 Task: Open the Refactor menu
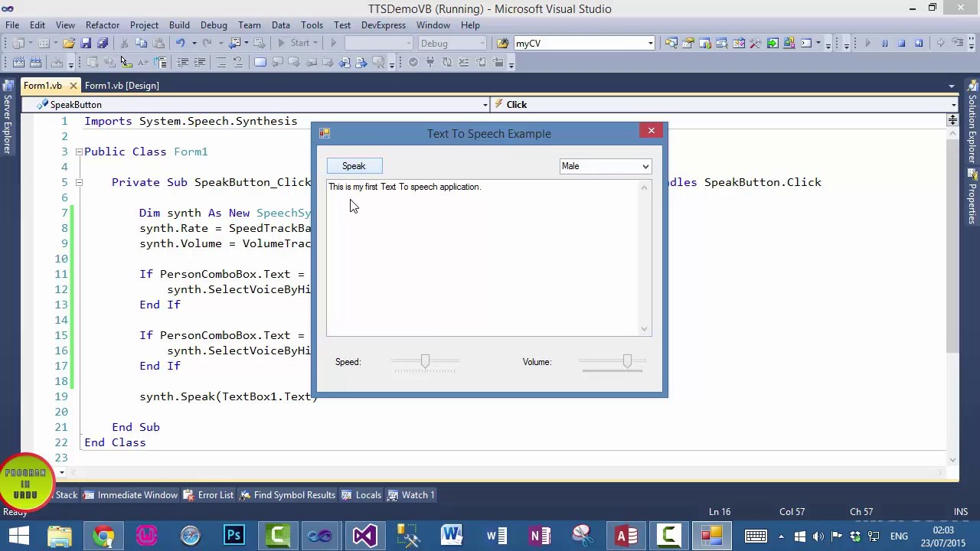coord(102,25)
